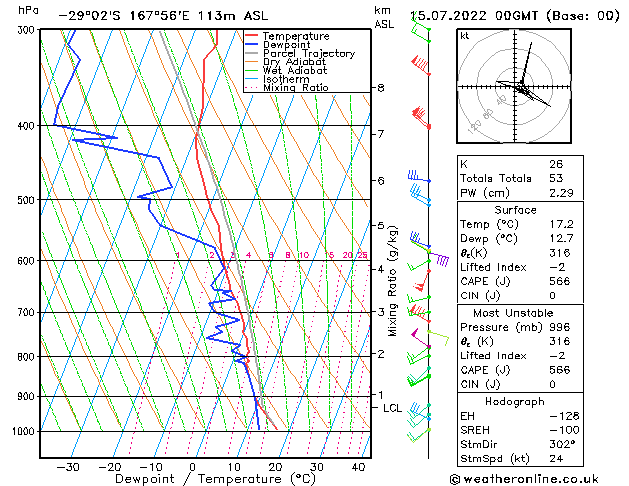629x486 pixels.
Task: Click the 500 hPa pressure axis label
Action: [27, 200]
